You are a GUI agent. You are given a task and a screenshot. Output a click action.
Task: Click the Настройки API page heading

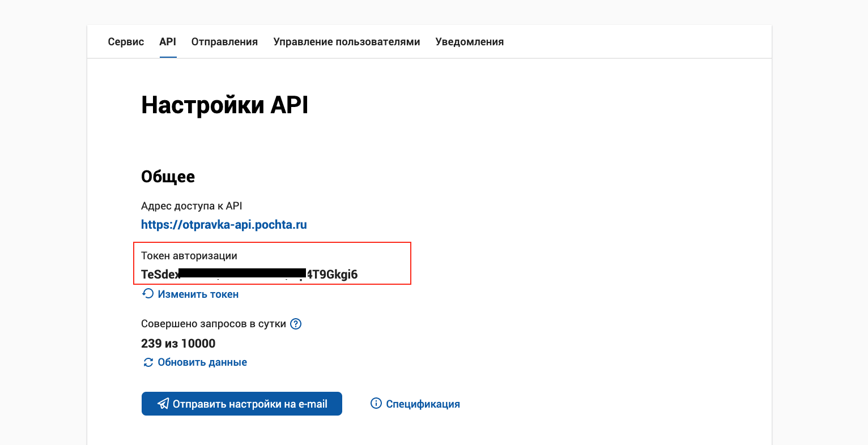[224, 105]
